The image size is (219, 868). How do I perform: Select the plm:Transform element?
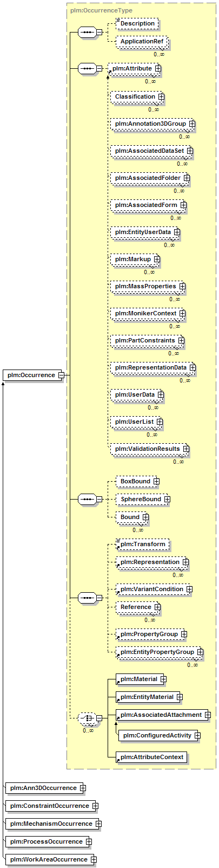[143, 544]
